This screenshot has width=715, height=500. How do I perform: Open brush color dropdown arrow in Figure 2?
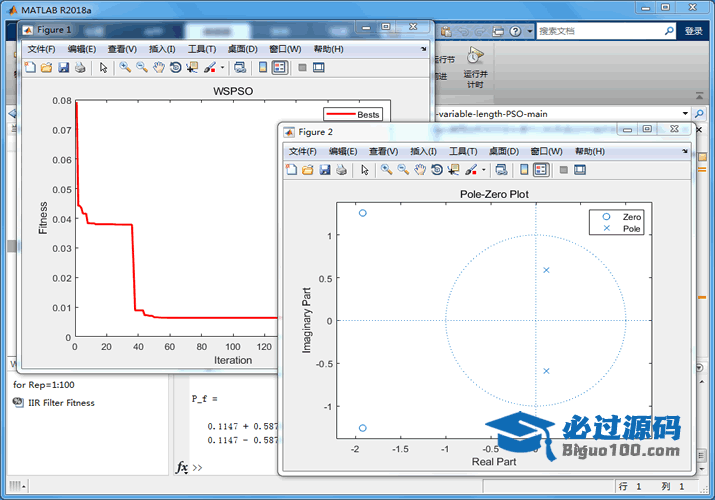pos(483,170)
